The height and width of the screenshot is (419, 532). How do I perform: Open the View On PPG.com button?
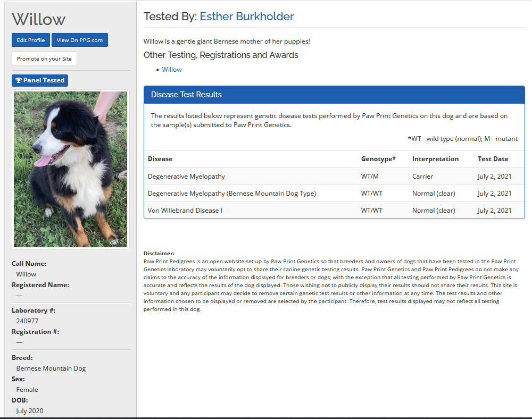click(x=80, y=40)
